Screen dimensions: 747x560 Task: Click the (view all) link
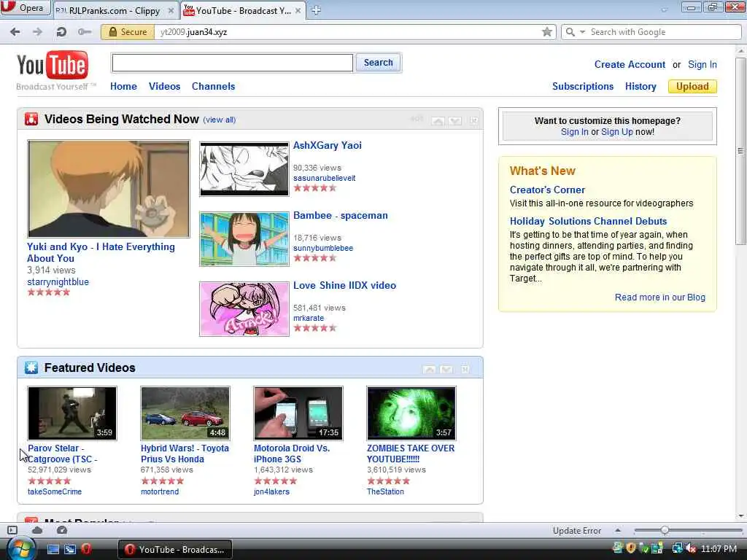[x=219, y=120]
